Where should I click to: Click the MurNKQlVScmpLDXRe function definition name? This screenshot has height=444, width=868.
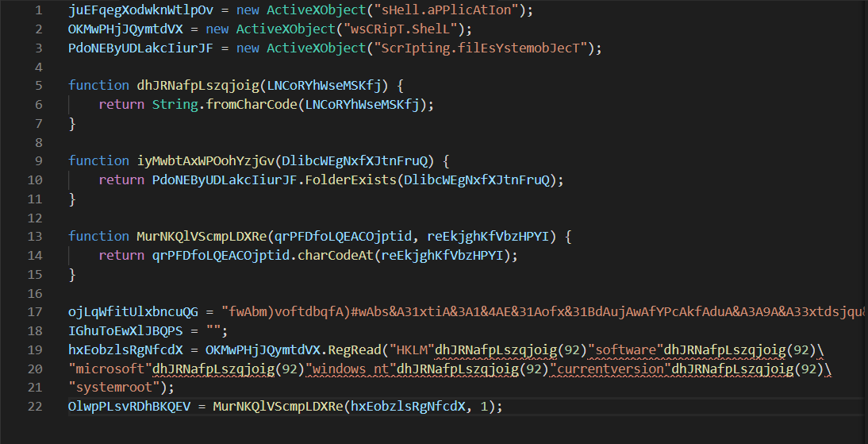pos(199,237)
